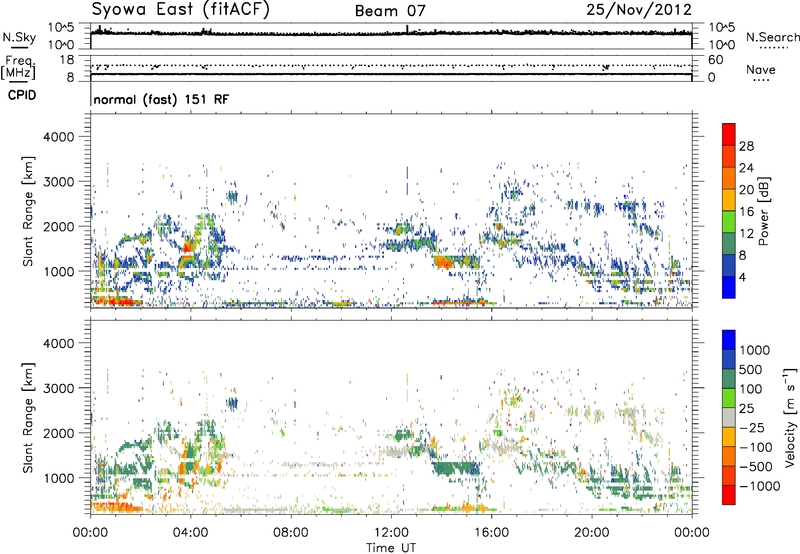Image resolution: width=800 pixels, height=554 pixels.
Task: Click the '4' value on the power colorbar
Action: coord(743,277)
